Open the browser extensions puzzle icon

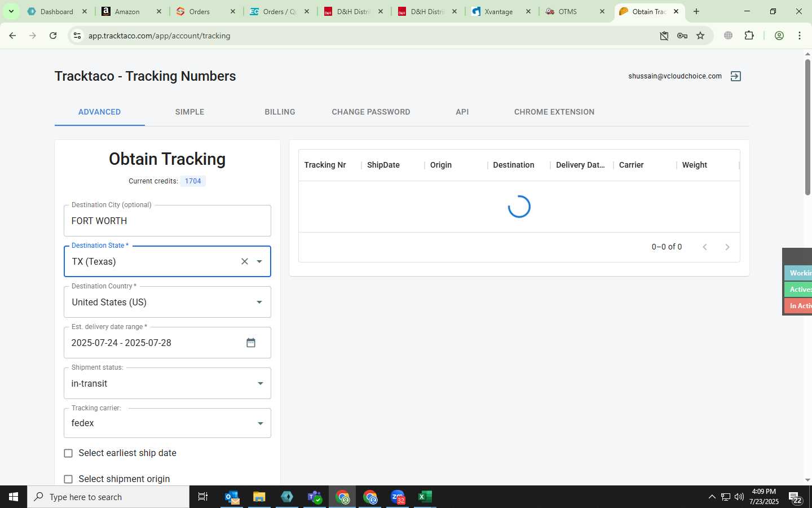pyautogui.click(x=749, y=36)
